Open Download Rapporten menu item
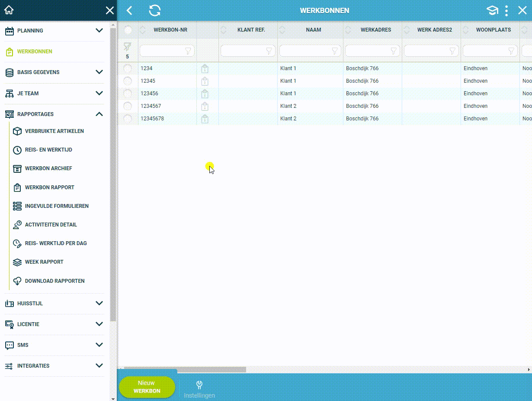This screenshot has height=401, width=532. (55, 281)
